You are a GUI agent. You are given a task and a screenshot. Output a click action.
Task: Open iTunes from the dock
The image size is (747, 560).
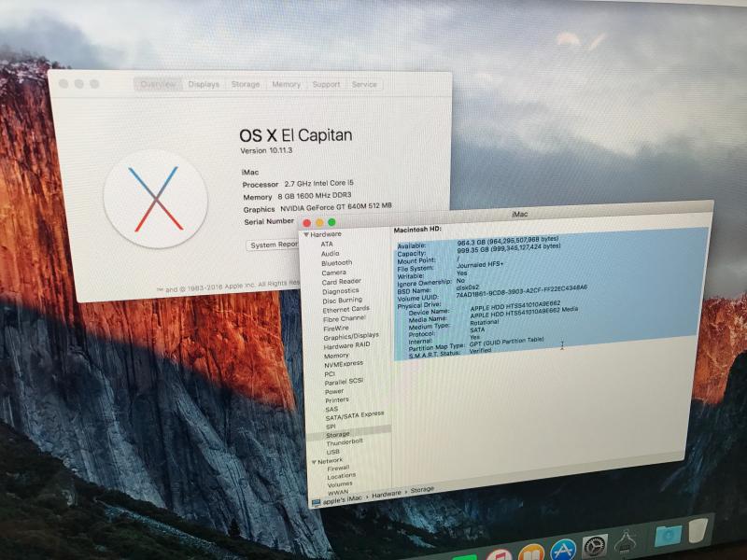tap(500, 554)
